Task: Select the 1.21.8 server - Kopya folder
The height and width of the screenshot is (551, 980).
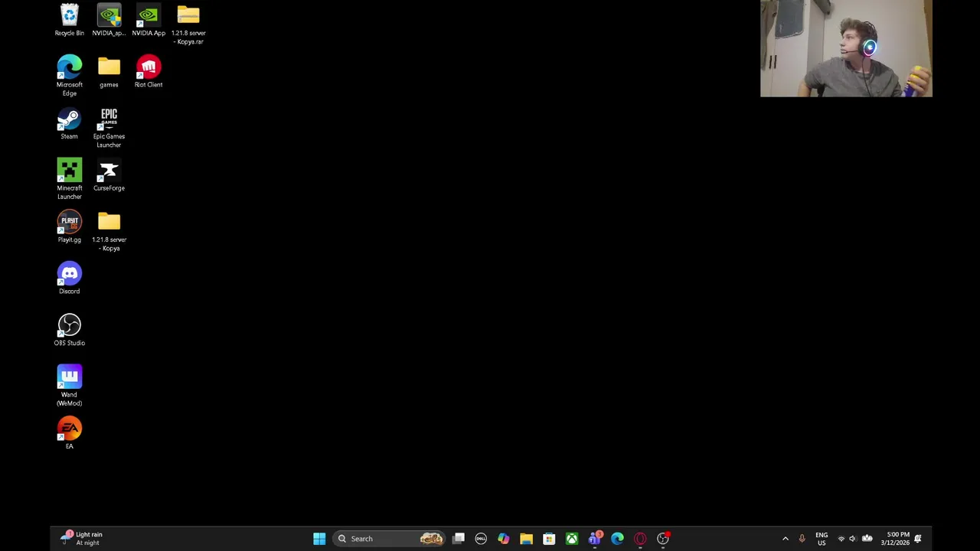Action: [x=109, y=231]
